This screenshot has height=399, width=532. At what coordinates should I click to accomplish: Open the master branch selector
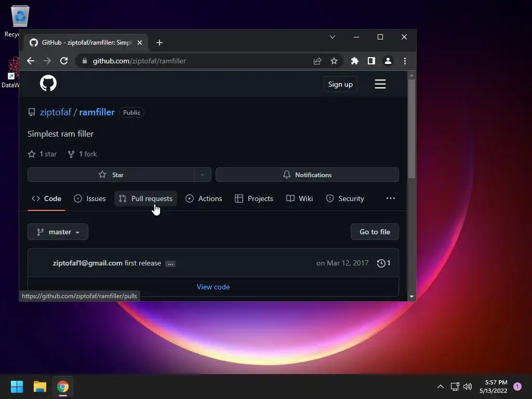point(58,232)
